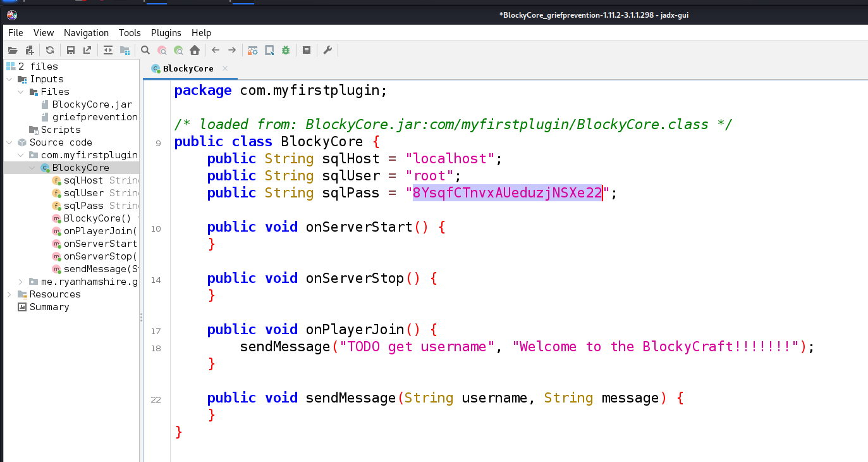
Task: Open Preferences using the wrench icon
Action: click(x=327, y=50)
